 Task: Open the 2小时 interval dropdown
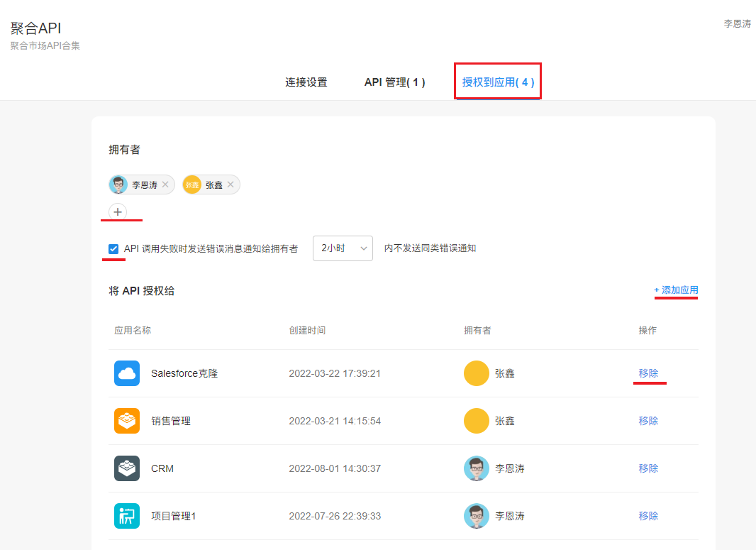[x=343, y=248]
